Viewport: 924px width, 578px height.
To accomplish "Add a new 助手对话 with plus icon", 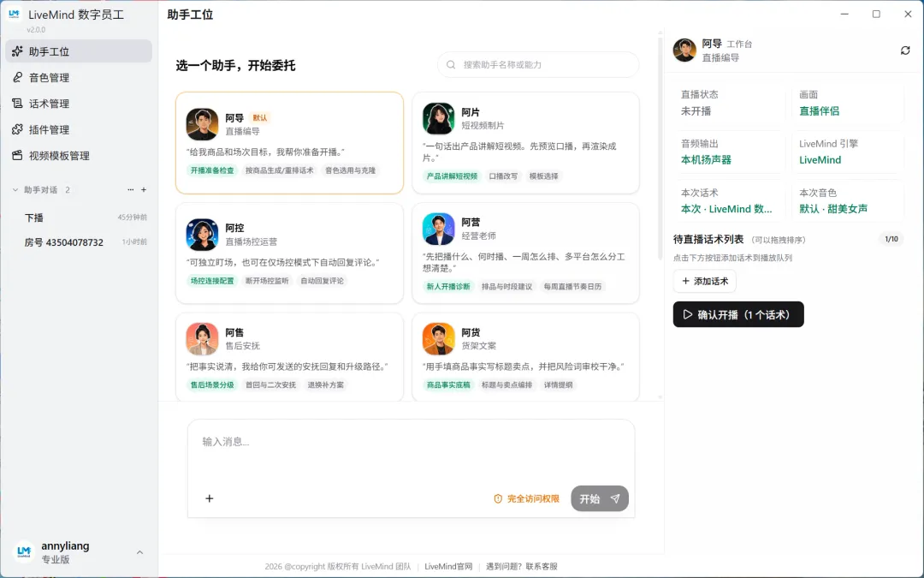I will click(144, 190).
